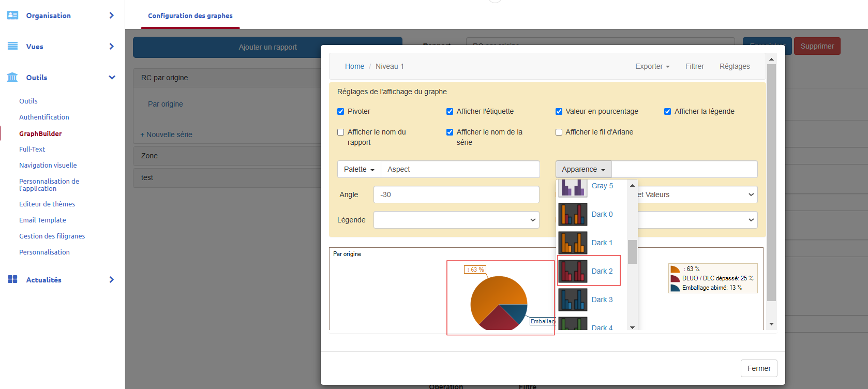
Task: Select the Gray 5 chart icon
Action: [x=573, y=187]
